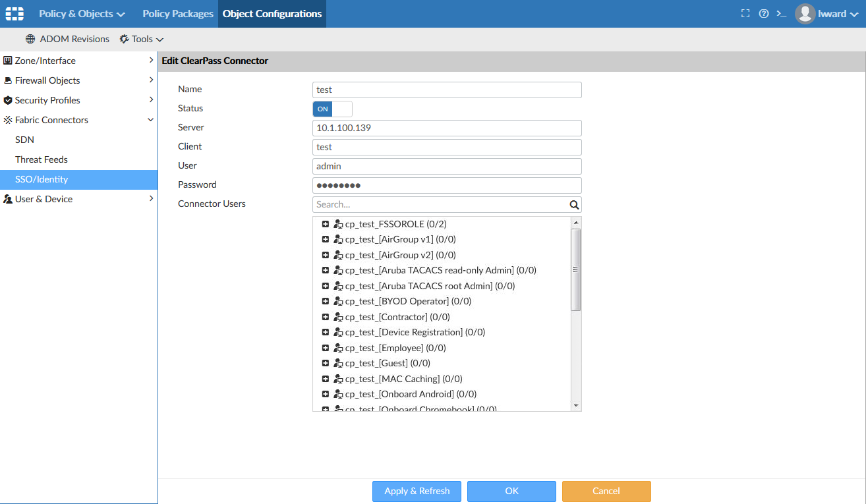
Task: Click the Fortinet logo icon
Action: (14, 14)
